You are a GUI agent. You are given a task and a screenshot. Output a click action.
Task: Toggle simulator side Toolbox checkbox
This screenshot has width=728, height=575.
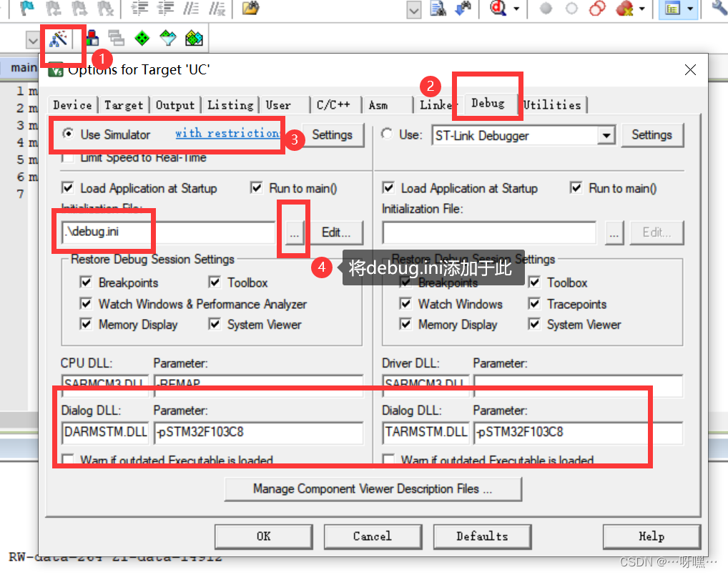pyautogui.click(x=215, y=282)
